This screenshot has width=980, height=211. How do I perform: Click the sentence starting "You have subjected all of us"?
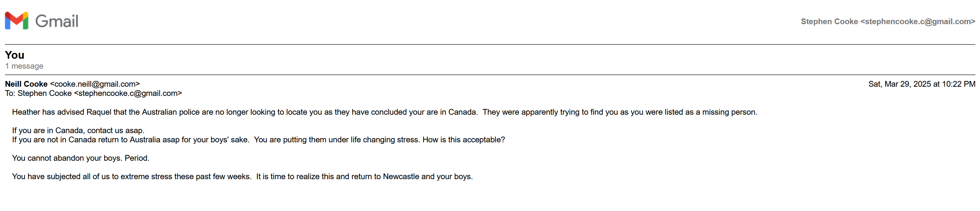(x=132, y=176)
